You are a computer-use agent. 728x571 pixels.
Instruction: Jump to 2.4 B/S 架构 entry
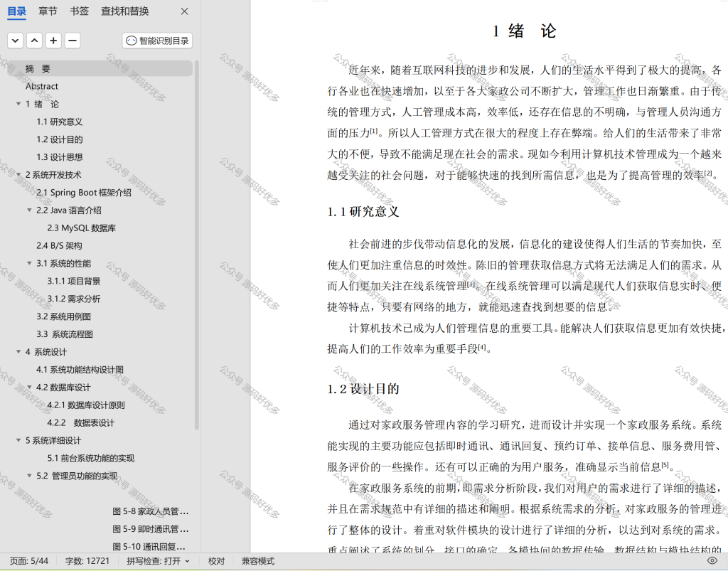tap(59, 245)
